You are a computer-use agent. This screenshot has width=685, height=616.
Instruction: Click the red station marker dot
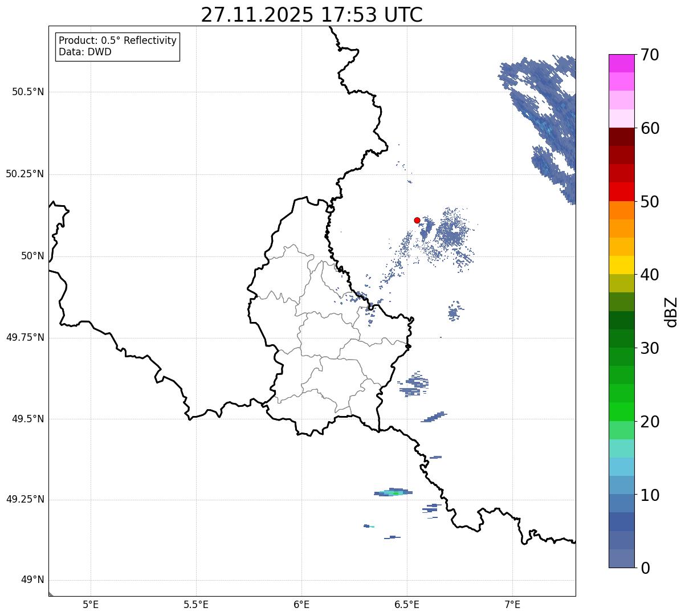[417, 220]
